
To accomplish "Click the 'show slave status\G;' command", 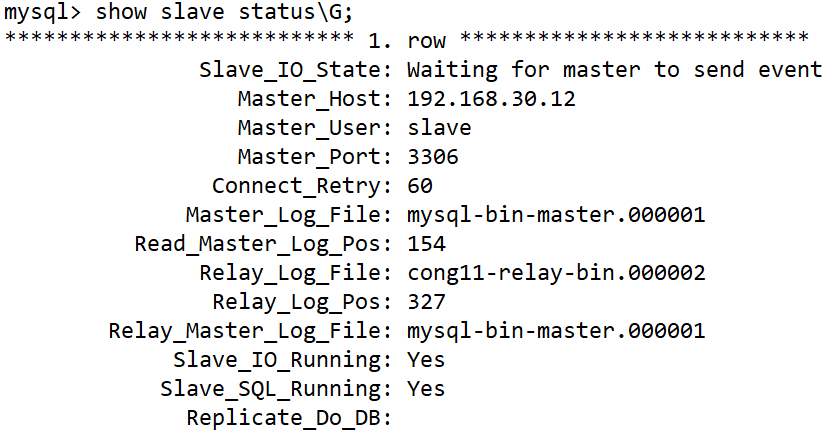I will [x=227, y=13].
